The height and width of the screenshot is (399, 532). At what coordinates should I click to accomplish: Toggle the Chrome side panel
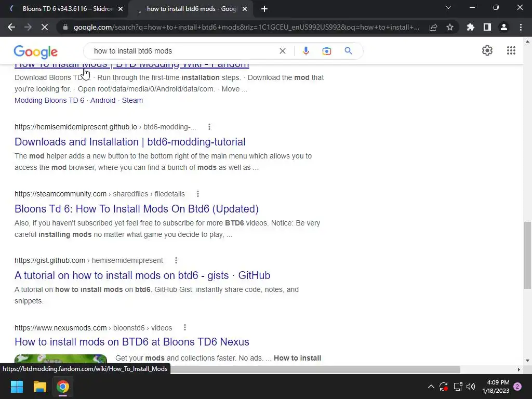487,27
